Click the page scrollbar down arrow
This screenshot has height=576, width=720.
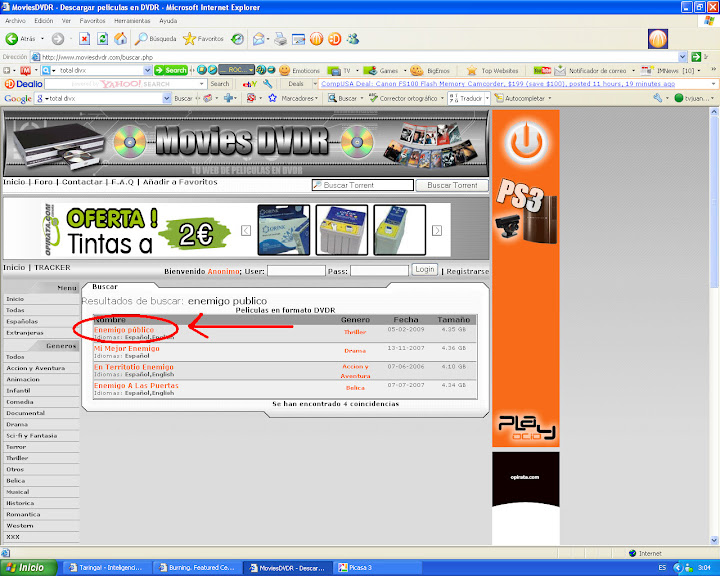pyautogui.click(x=714, y=540)
